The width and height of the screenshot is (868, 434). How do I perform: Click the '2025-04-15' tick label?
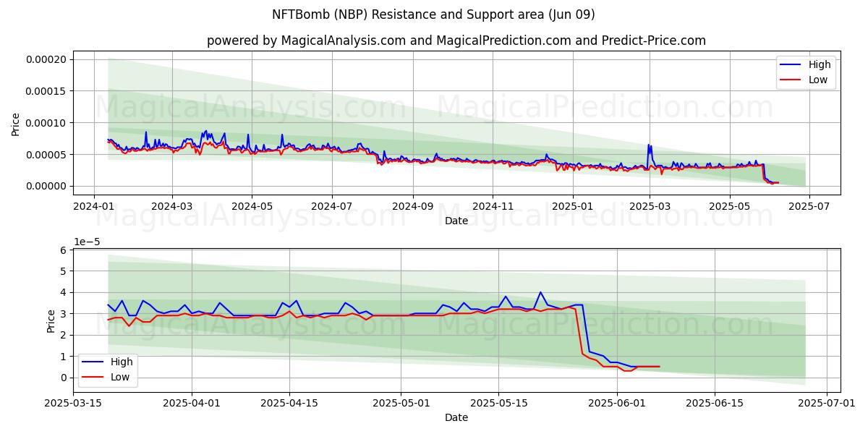pyautogui.click(x=289, y=404)
